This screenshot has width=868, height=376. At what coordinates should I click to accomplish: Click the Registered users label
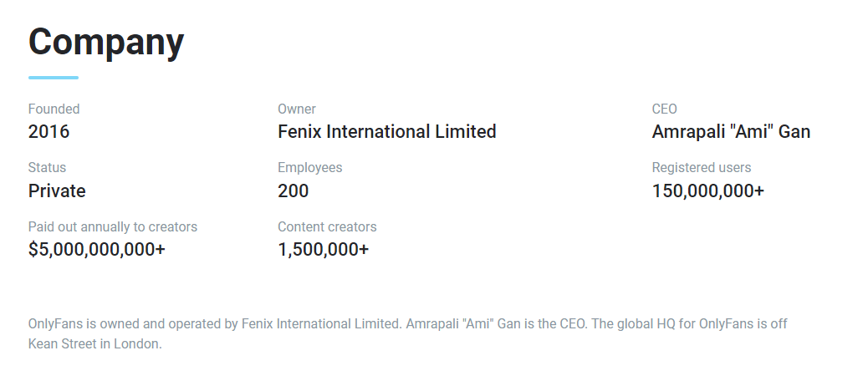pyautogui.click(x=701, y=167)
